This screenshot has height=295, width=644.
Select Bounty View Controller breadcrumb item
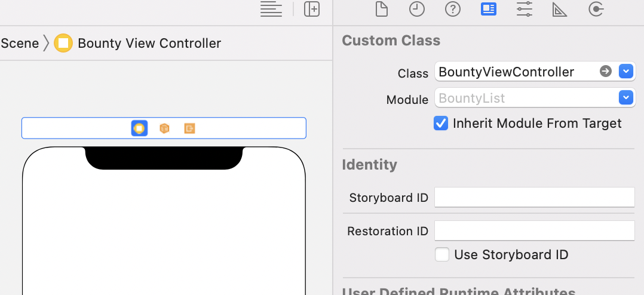(x=149, y=43)
